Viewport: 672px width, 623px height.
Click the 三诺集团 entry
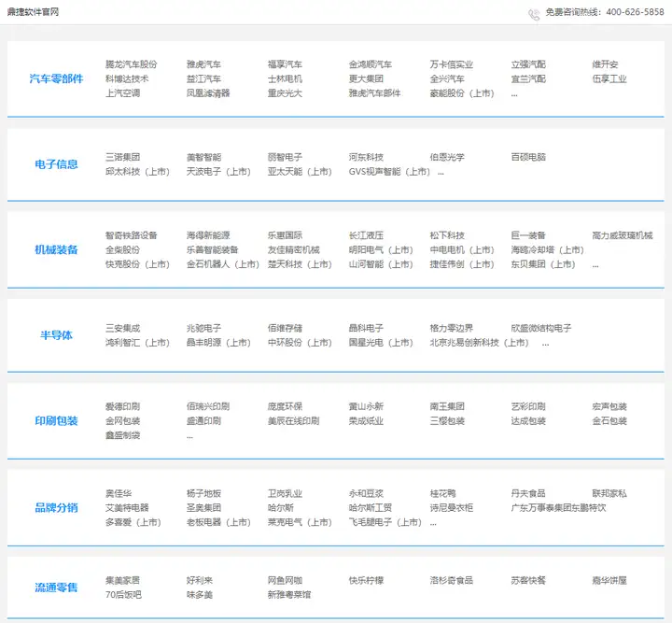point(122,157)
